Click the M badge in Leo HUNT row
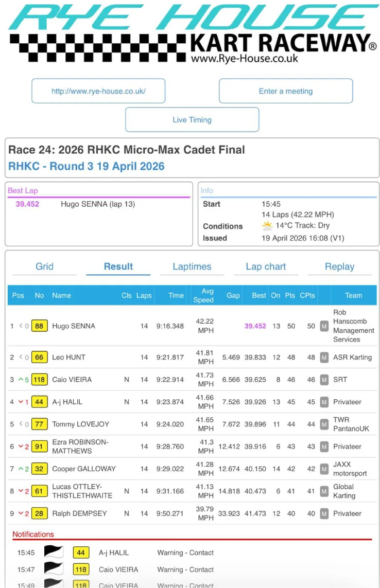This screenshot has height=588, width=380. click(324, 358)
